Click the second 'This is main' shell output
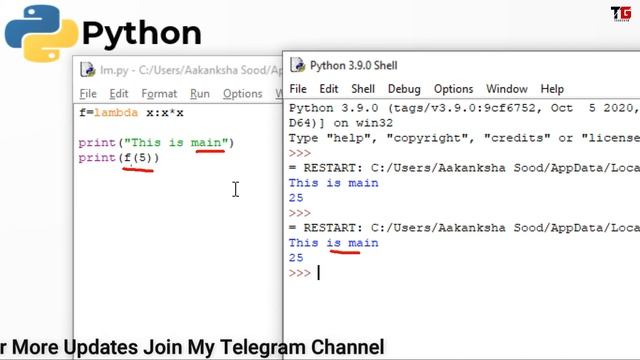640x360 pixels. (333, 243)
